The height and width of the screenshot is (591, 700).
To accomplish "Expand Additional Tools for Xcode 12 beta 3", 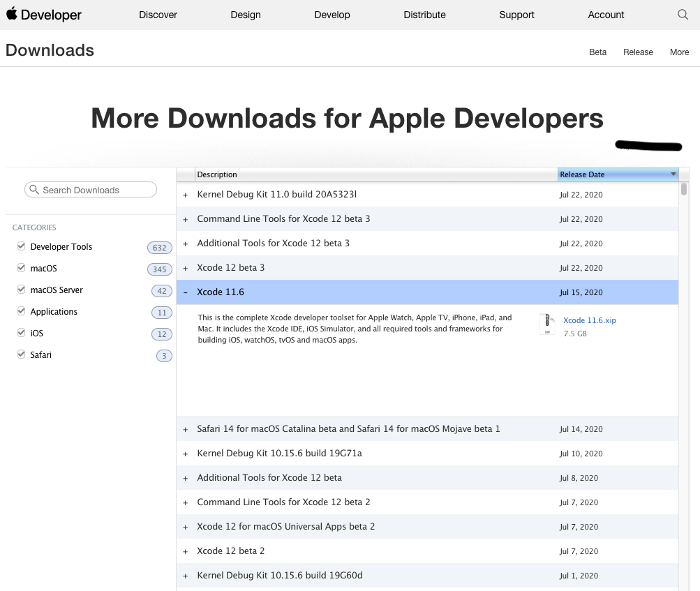I will click(x=185, y=244).
